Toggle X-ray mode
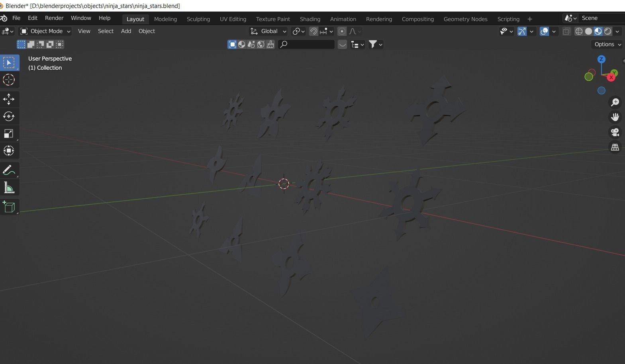The width and height of the screenshot is (625, 364). 566,31
